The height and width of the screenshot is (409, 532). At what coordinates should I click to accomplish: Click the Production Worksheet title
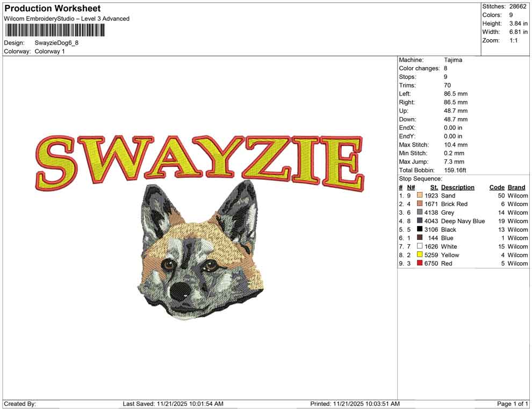(x=52, y=8)
